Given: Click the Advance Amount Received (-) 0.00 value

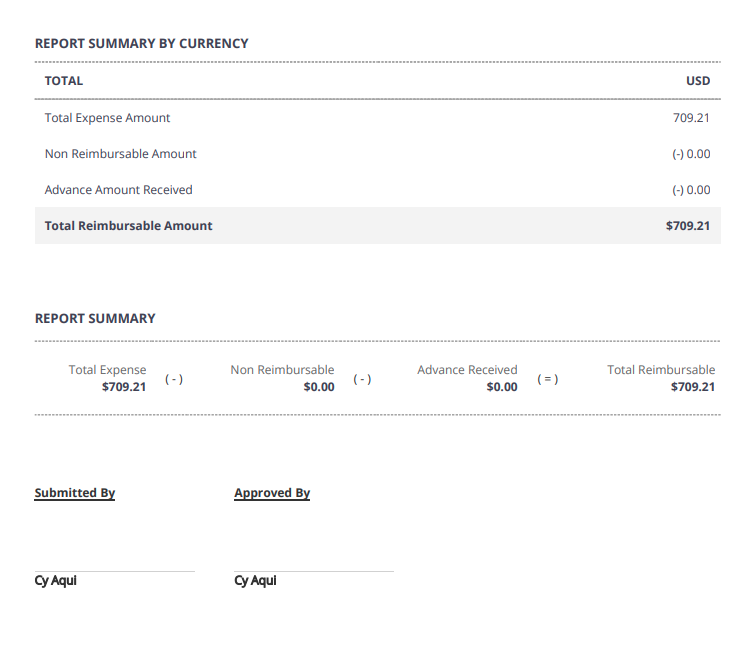Looking at the screenshot, I should tap(691, 190).
